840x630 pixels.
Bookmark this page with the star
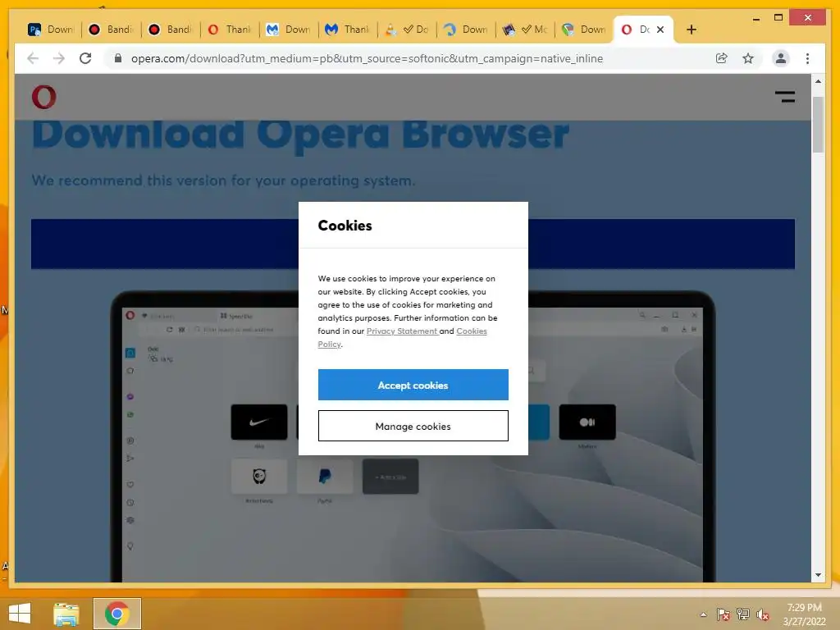tap(748, 58)
